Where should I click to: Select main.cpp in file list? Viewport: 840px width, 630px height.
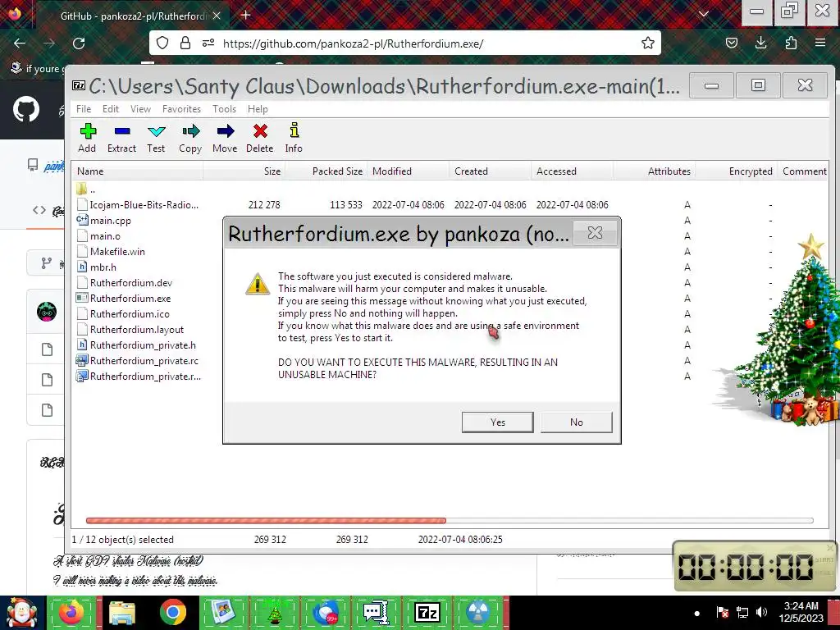tap(104, 220)
